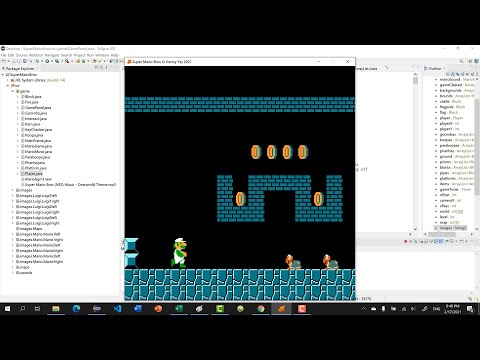Select 'castle : Block' in Outline
Image resolution: width=480 pixels, height=360 pixels.
click(x=448, y=101)
